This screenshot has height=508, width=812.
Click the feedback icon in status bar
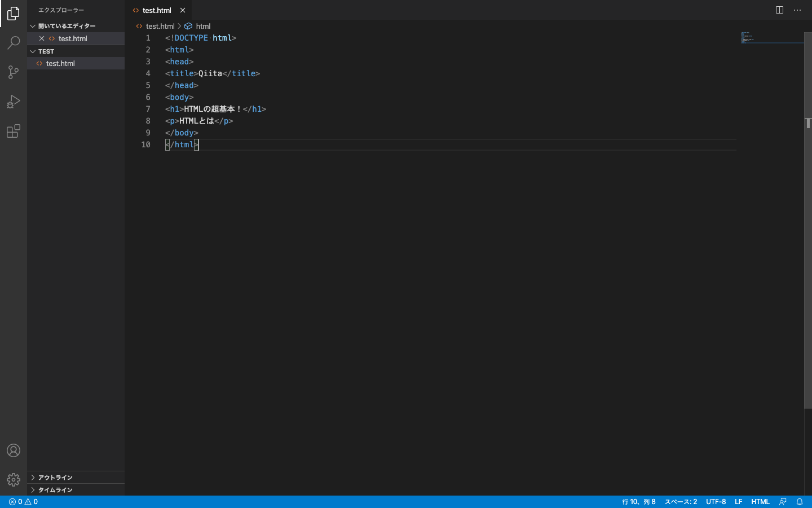coord(783,502)
